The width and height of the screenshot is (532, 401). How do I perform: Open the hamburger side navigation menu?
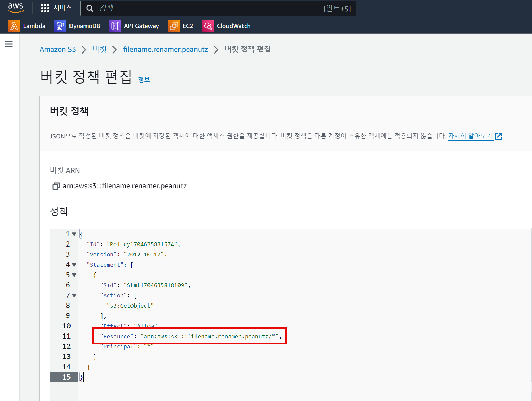9,44
